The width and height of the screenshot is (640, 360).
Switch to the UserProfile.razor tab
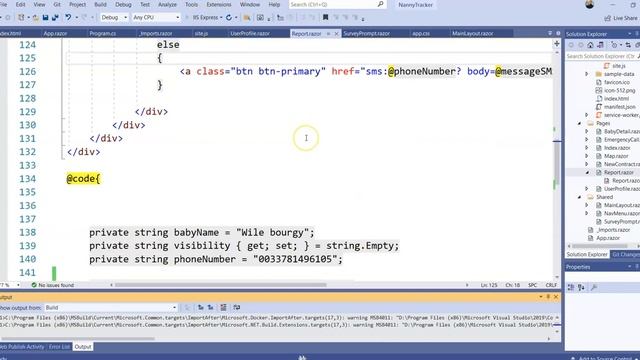pyautogui.click(x=250, y=33)
